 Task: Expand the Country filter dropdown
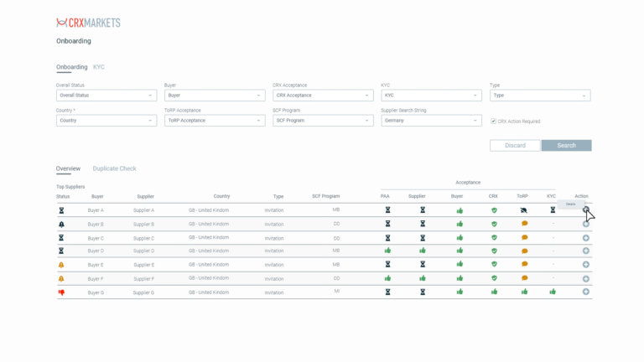[x=106, y=121]
